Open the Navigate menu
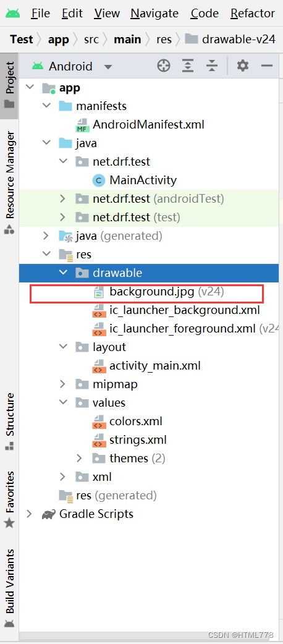The image size is (283, 644). click(x=154, y=14)
